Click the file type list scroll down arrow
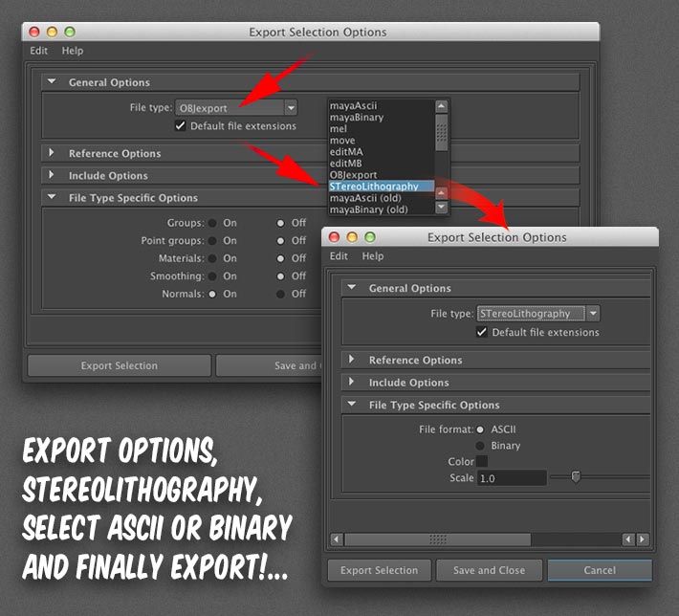The height and width of the screenshot is (616, 679). [x=441, y=208]
